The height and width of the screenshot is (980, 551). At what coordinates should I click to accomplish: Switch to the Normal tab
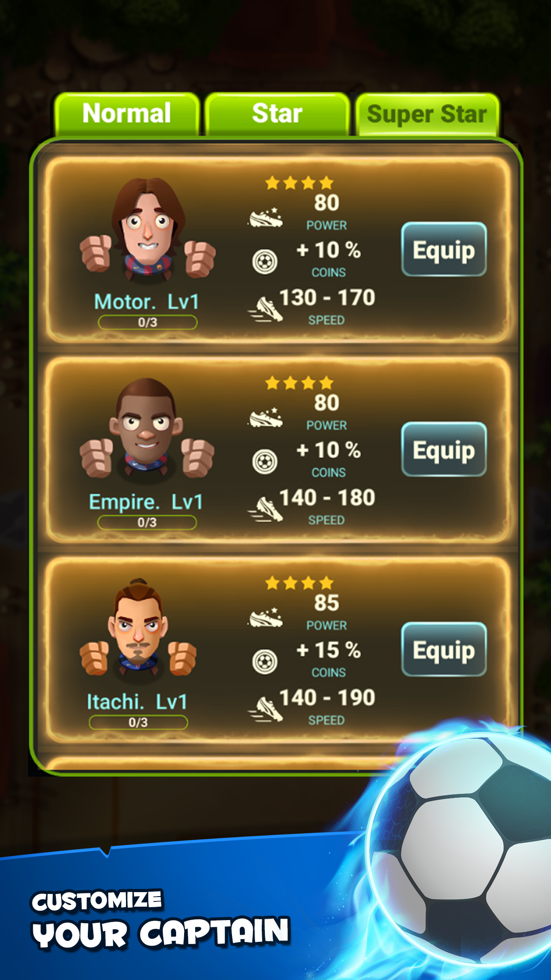click(126, 114)
